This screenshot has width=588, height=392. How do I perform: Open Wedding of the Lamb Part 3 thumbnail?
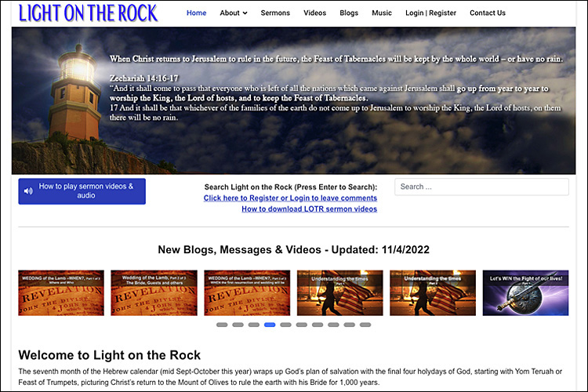247,293
